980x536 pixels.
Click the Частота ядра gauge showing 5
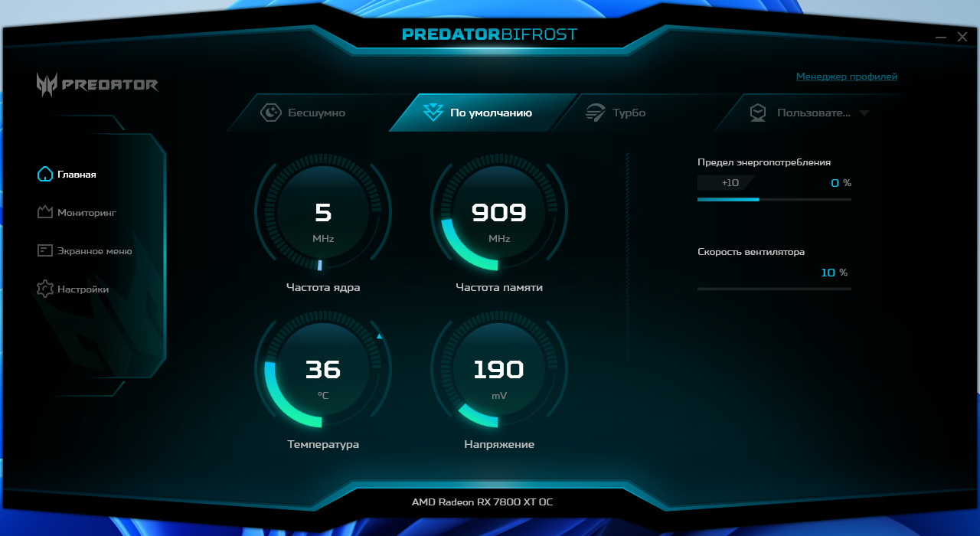[323, 212]
